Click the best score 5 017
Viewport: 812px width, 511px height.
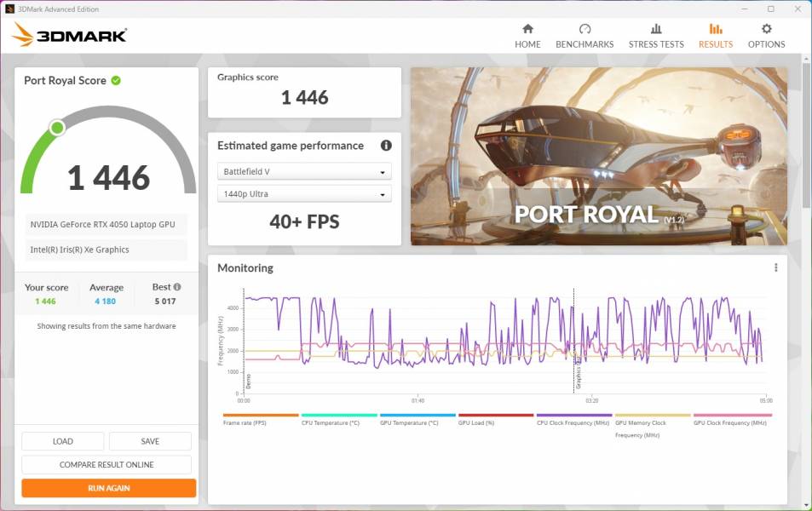(165, 301)
